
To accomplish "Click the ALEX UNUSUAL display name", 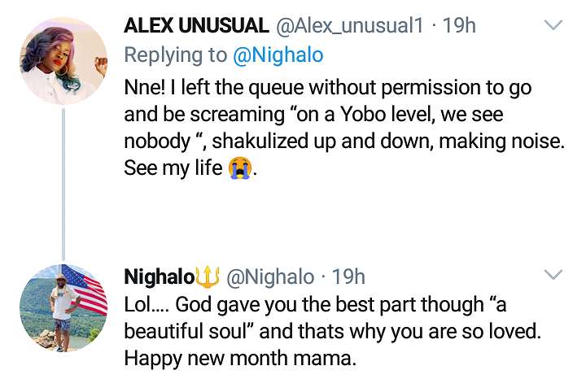I will coord(197,26).
